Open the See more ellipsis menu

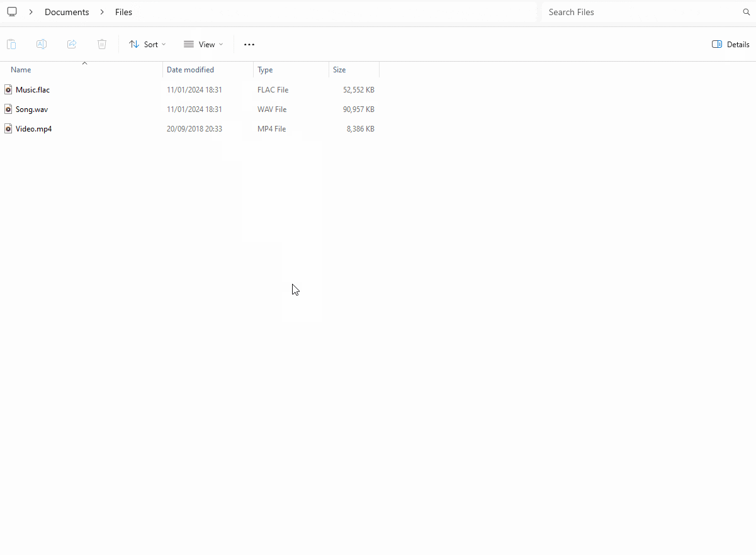(x=249, y=44)
